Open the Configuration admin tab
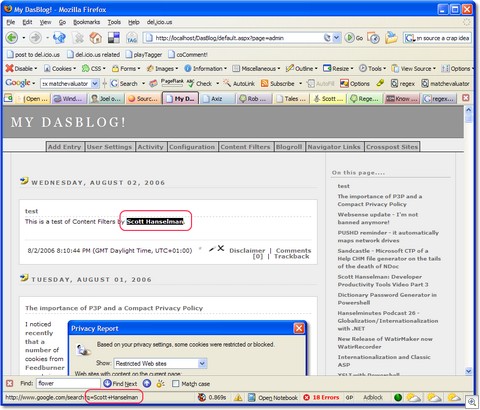480x410 pixels. pos(192,147)
